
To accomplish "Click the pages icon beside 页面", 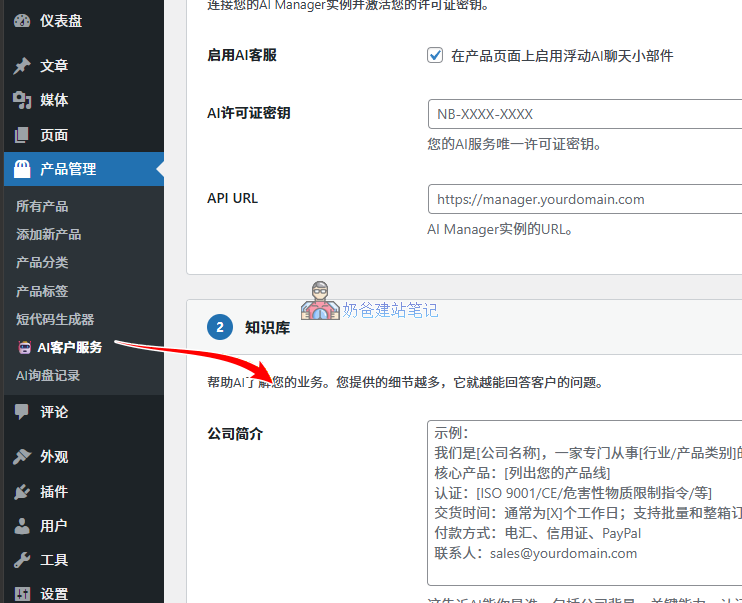I will point(22,135).
